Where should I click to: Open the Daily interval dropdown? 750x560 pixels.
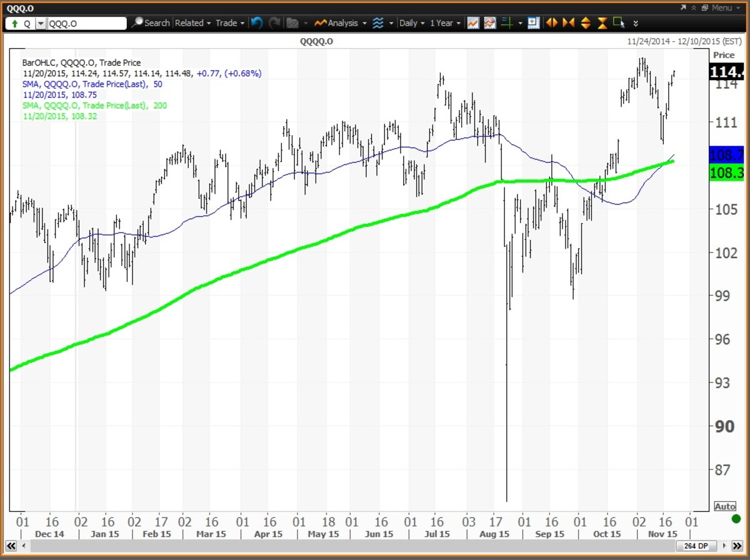coord(411,23)
